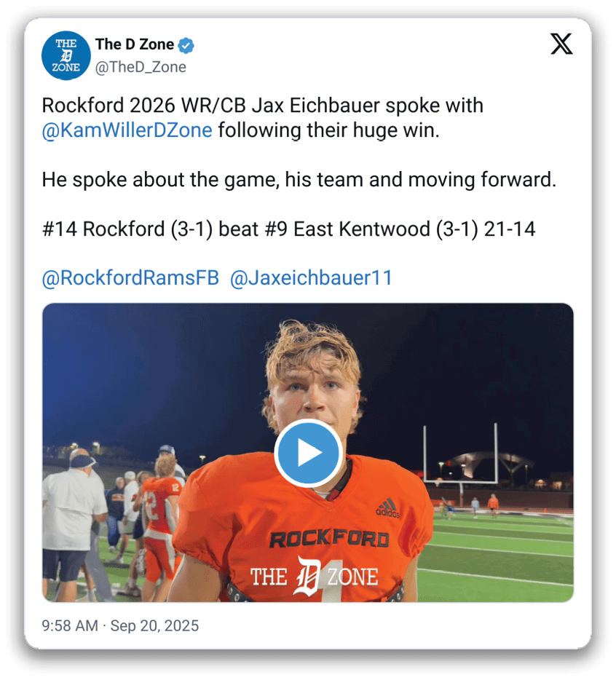
Task: Click the X logo in the corner
Action: click(561, 44)
